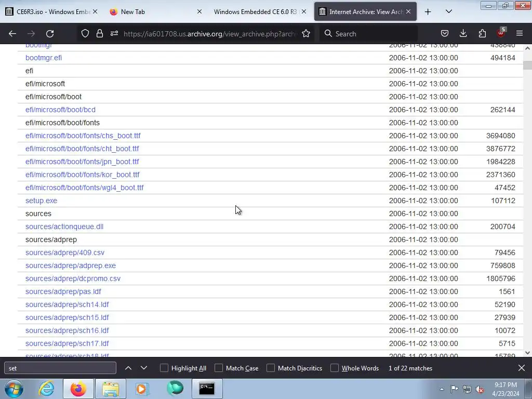This screenshot has height=399, width=532.
Task: Open the site permissions icon
Action: [x=114, y=33]
